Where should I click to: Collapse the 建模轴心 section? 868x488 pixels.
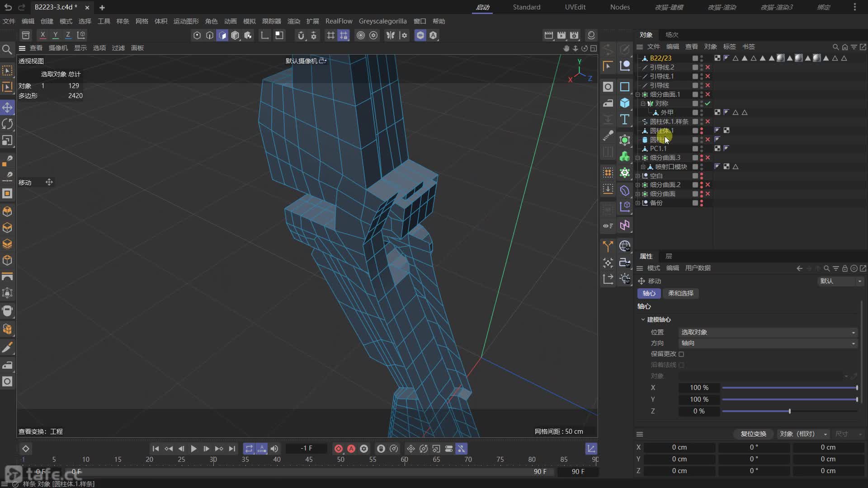click(643, 319)
